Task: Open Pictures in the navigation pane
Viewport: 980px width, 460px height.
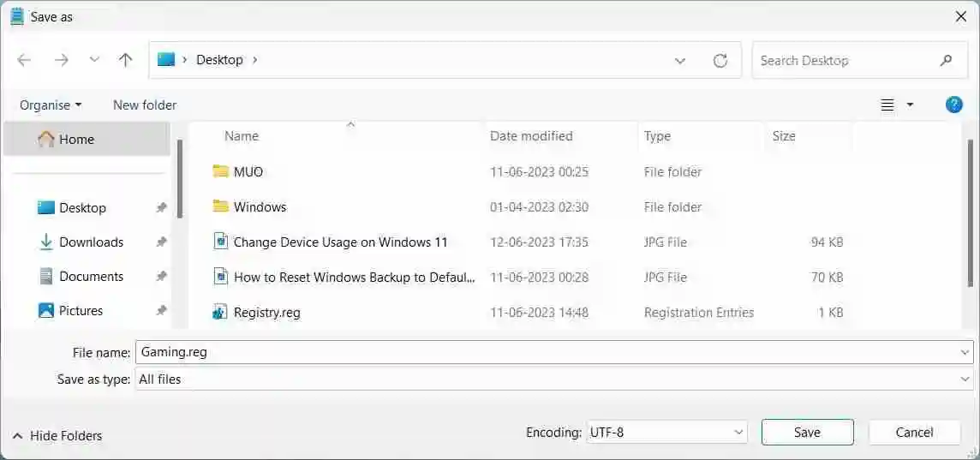Action: pyautogui.click(x=81, y=311)
